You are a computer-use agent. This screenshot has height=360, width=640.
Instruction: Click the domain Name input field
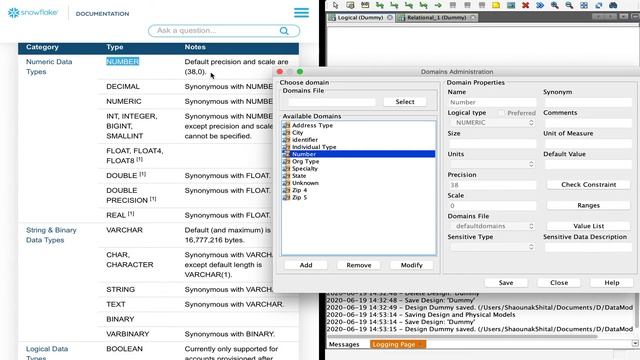[492, 102]
